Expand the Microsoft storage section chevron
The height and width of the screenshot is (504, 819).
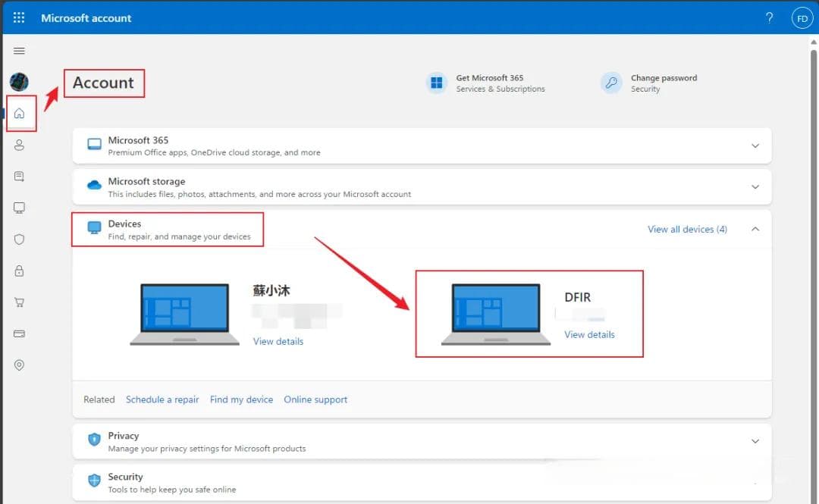click(755, 187)
